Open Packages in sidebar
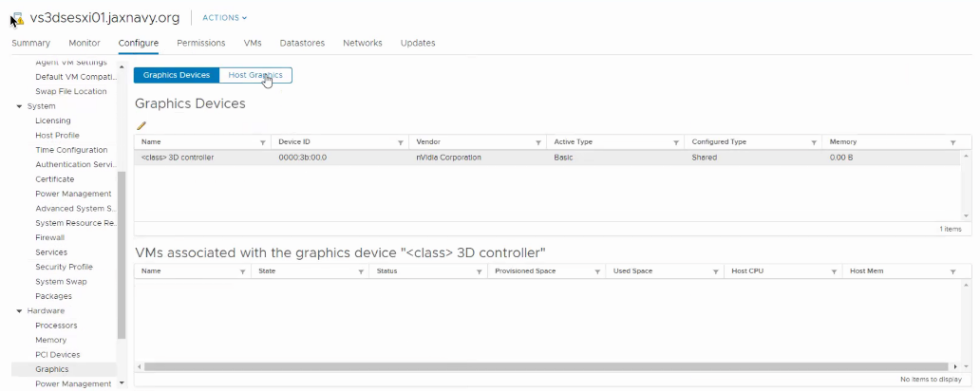 coord(53,296)
